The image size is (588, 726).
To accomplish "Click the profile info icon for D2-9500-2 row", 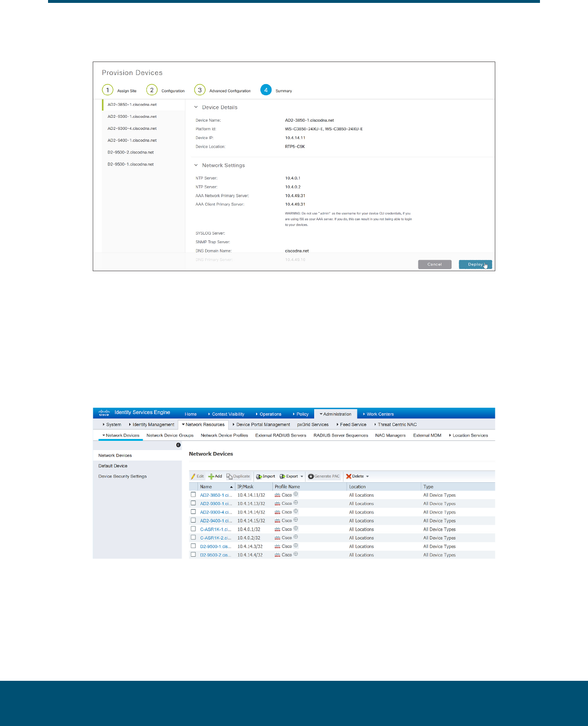I will tap(296, 554).
